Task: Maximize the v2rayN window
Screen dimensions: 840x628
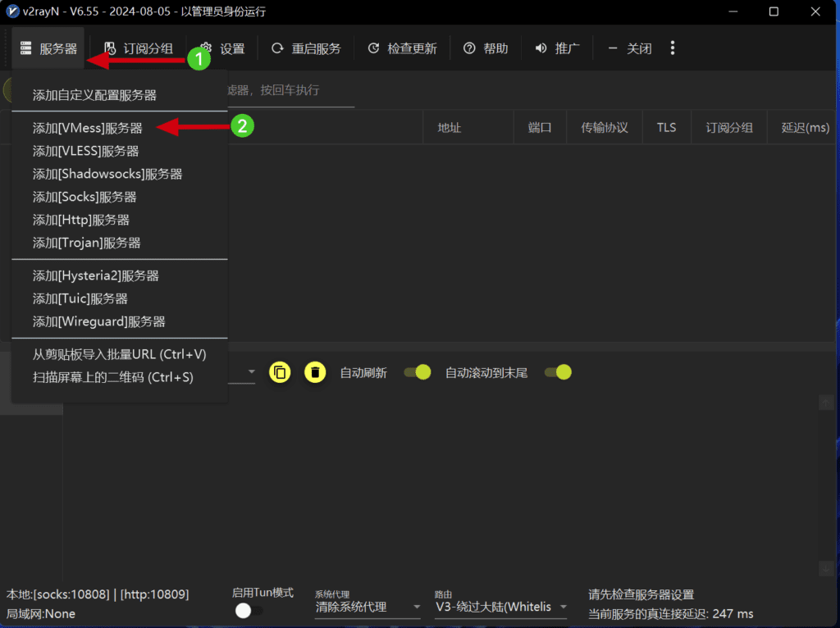Action: pos(774,11)
